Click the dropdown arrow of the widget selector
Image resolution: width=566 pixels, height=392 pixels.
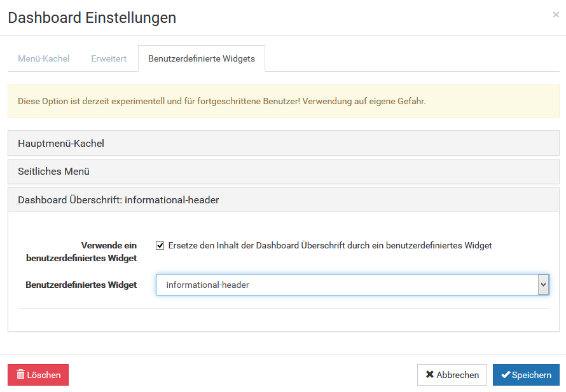[543, 285]
